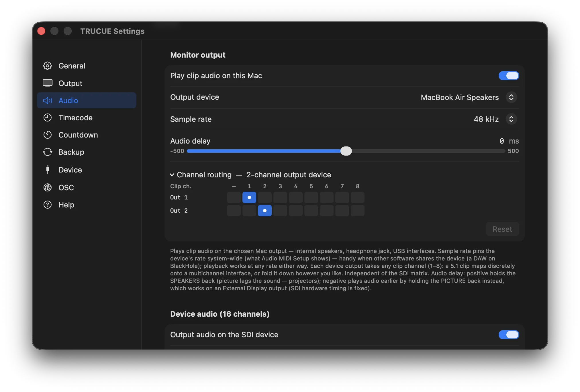Route clip channel 1 to Out 1
Screen dimensions: 580x392
pyautogui.click(x=249, y=197)
